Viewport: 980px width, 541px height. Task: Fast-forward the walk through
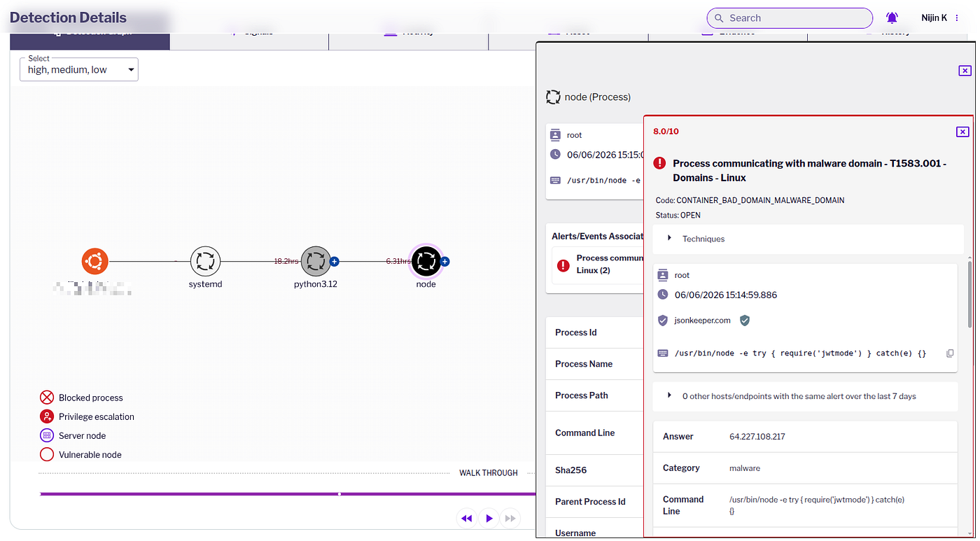(x=510, y=519)
